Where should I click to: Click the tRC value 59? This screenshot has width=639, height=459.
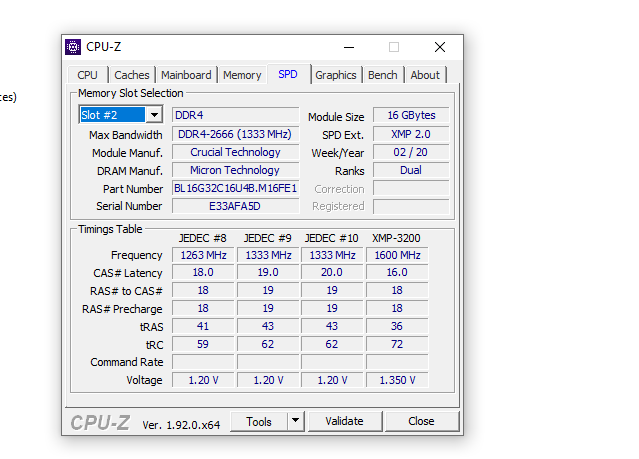click(203, 344)
